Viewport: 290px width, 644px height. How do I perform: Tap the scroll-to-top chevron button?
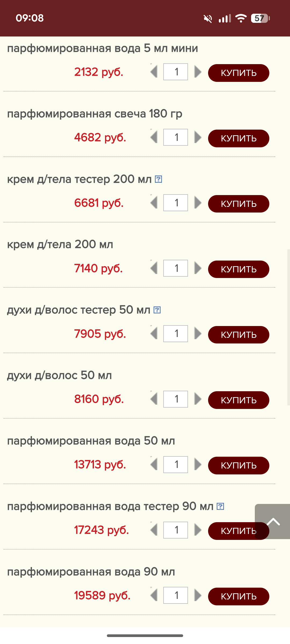273,521
